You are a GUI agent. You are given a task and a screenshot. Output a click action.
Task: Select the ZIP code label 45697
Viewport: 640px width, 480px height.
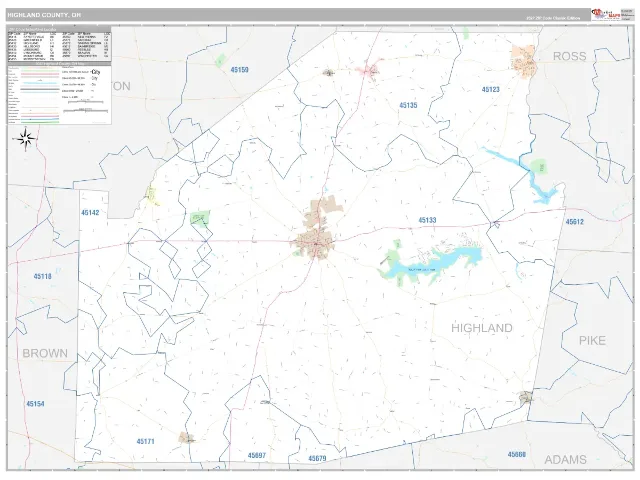click(257, 456)
